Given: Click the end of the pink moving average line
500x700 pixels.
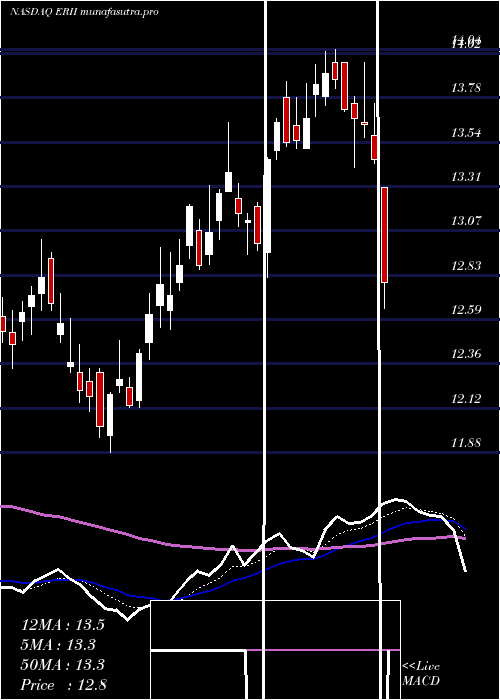Looking at the screenshot, I should point(465,538).
